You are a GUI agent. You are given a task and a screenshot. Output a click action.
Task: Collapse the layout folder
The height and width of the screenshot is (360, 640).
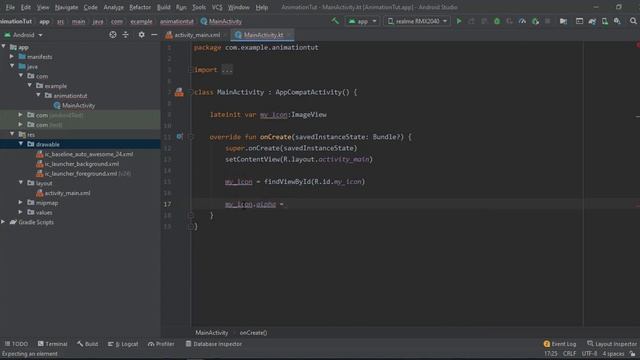pyautogui.click(x=21, y=183)
